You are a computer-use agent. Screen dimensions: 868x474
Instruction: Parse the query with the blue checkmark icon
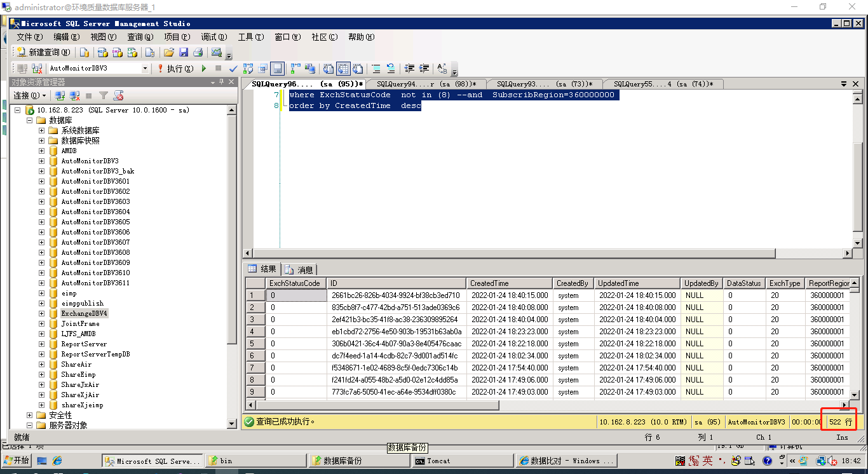tap(233, 68)
